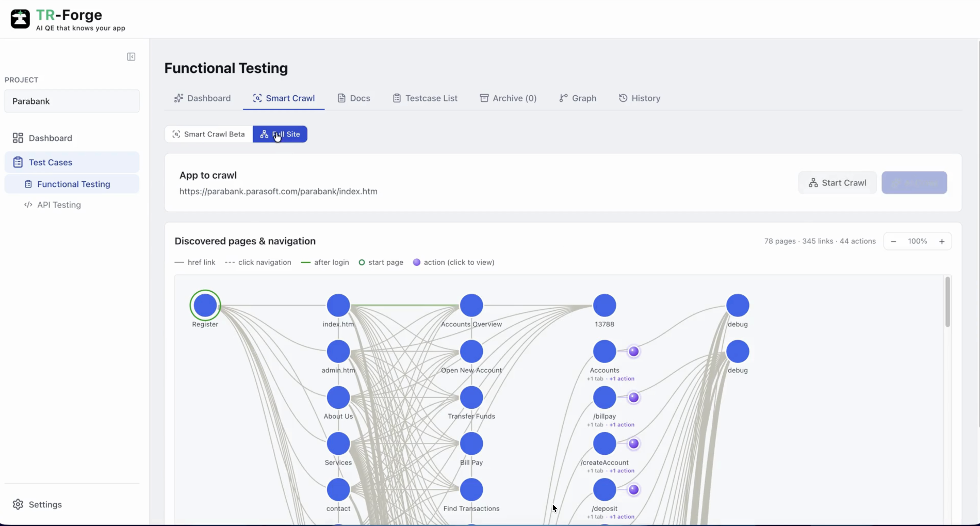Click the 13788 graph node
The width and height of the screenshot is (980, 526).
(605, 305)
